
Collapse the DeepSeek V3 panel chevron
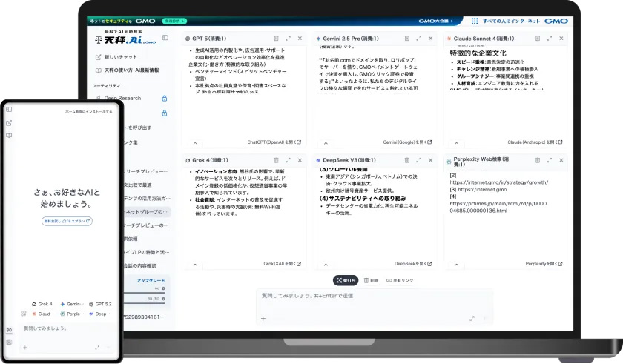click(326, 265)
